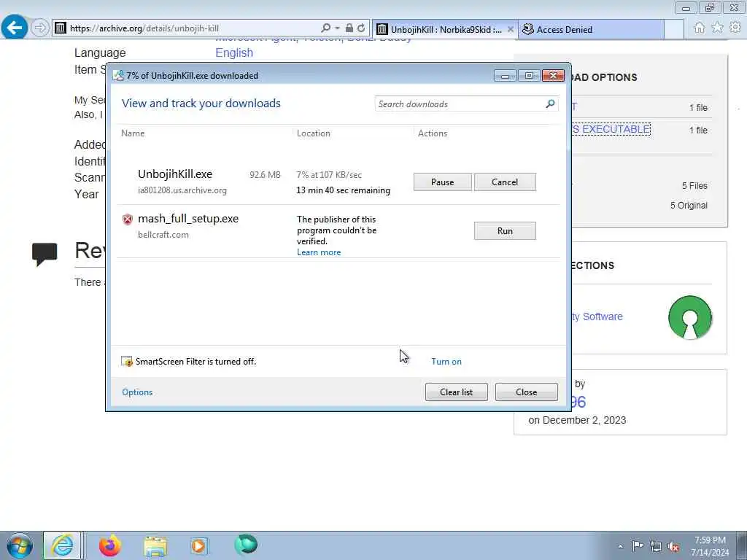Click the download dialog title bar icon
The width and height of the screenshot is (747, 560).
tap(118, 75)
